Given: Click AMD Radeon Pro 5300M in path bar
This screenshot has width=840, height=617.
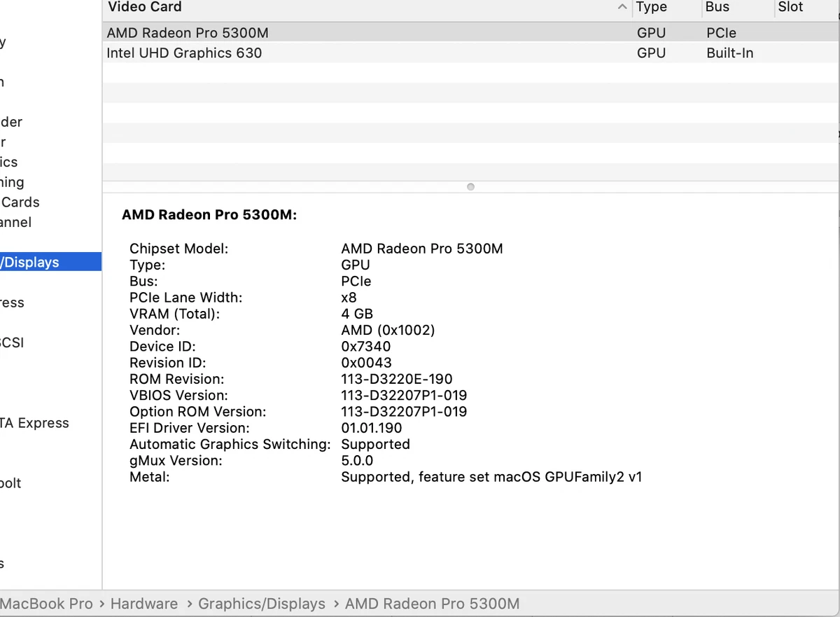Looking at the screenshot, I should [433, 604].
